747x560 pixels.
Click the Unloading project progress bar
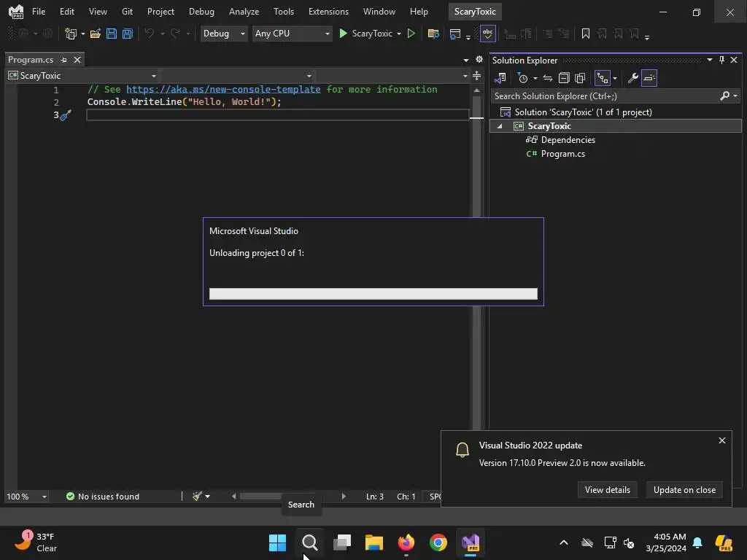click(x=373, y=294)
